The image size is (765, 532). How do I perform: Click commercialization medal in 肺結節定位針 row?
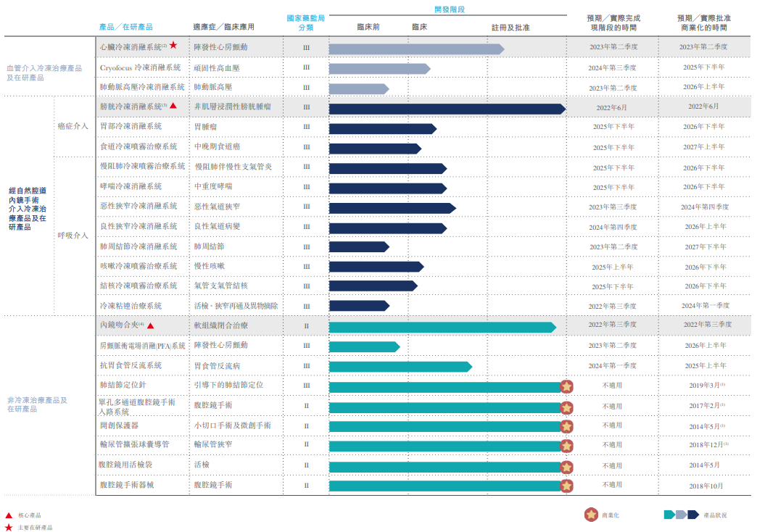tap(566, 387)
